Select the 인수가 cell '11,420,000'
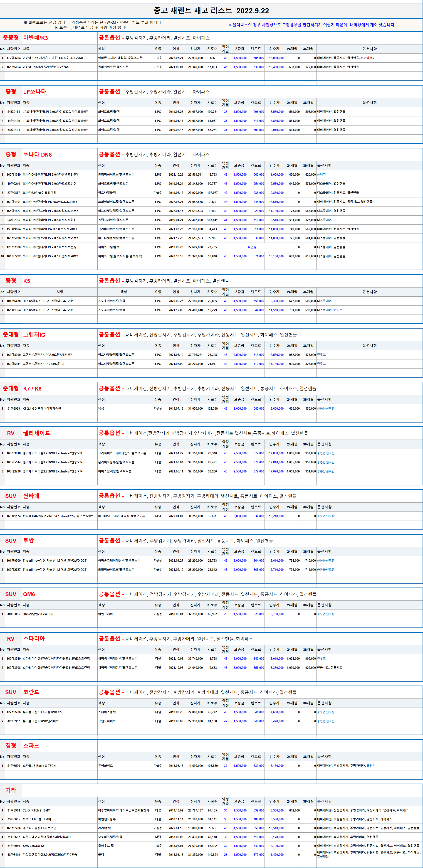Viewport: 423px width, 868px height. click(276, 855)
